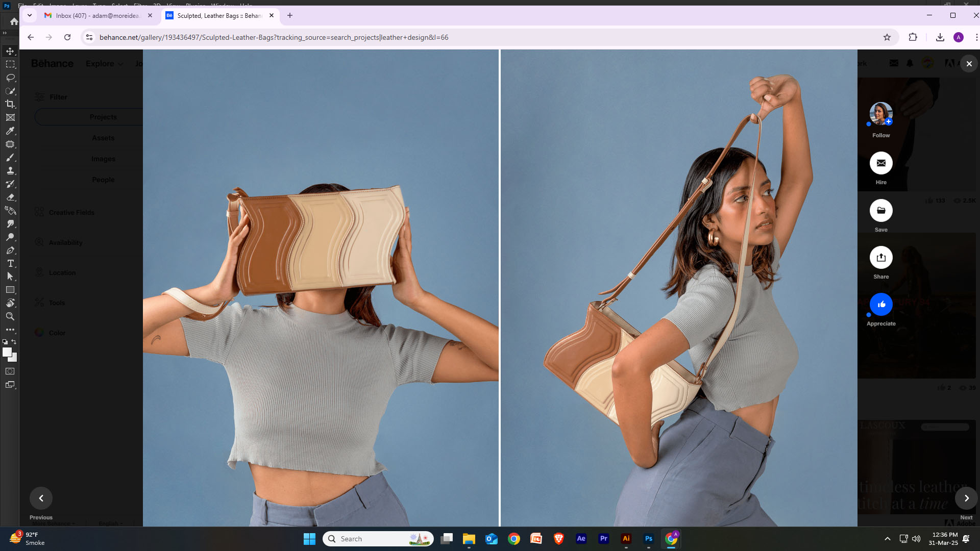Share this Behance project
Screen dimensions: 980x551
tap(881, 258)
